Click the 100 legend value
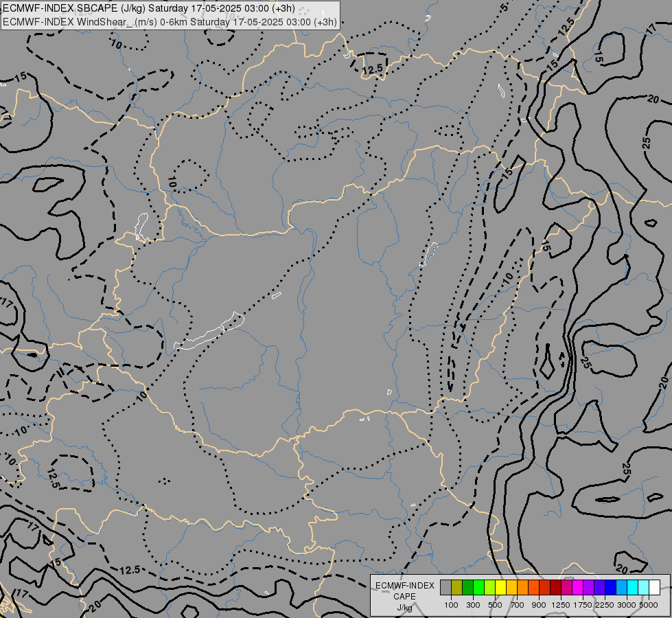Viewport: 672px width, 618px height. coord(451,605)
